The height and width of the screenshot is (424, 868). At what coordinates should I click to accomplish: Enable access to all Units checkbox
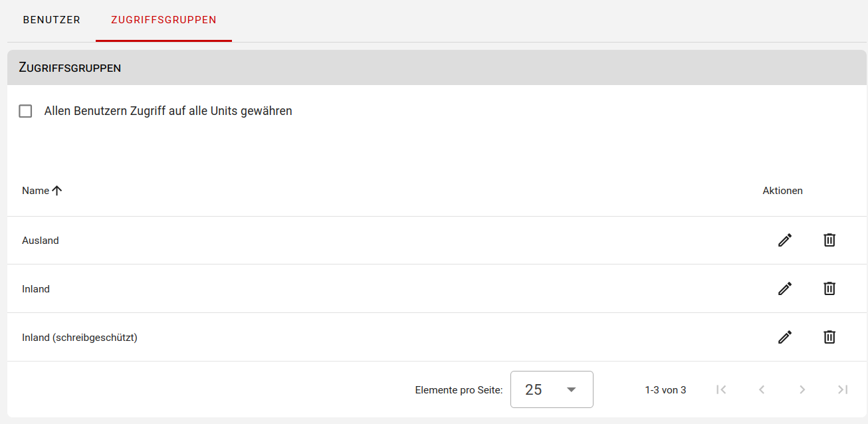(25, 111)
